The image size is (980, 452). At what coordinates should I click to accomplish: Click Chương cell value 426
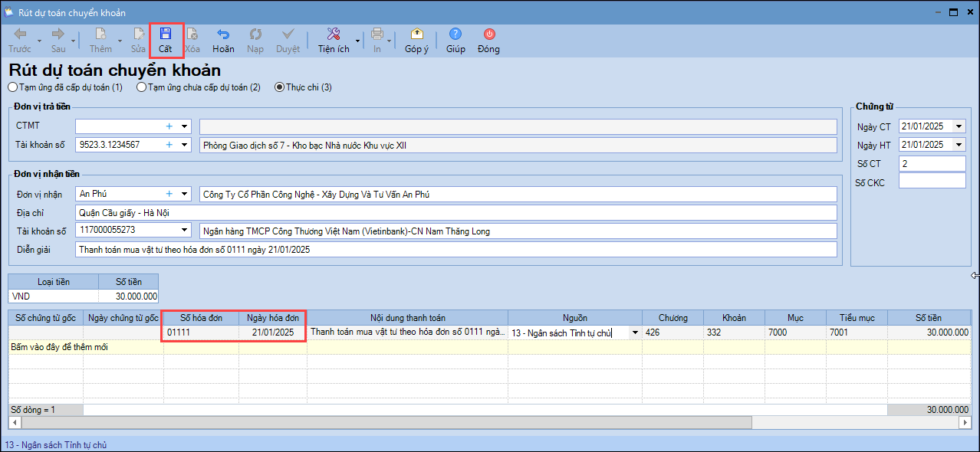click(x=673, y=332)
